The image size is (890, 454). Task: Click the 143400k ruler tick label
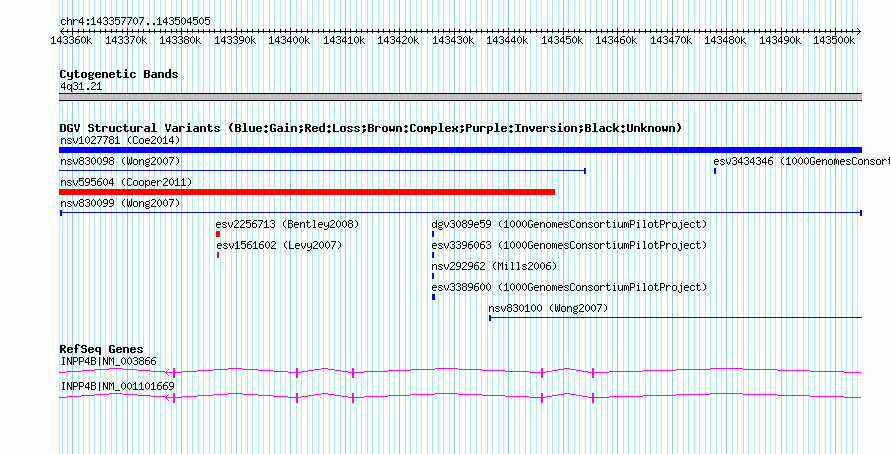click(x=289, y=40)
